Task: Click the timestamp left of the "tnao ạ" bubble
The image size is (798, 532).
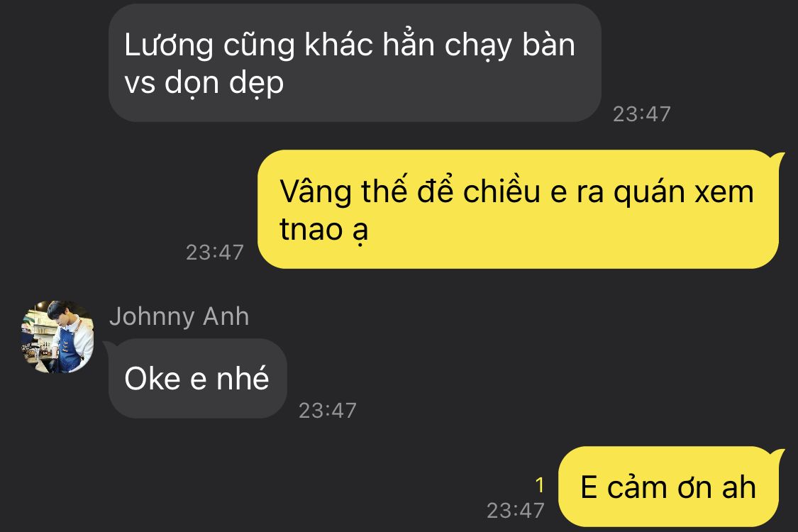Action: click(215, 253)
